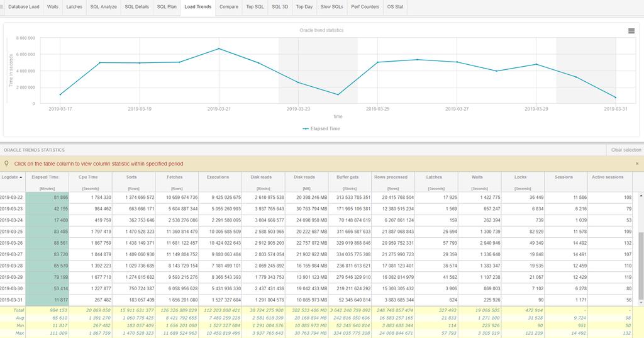This screenshot has width=644, height=338.
Task: Click the scrollbar down arrow
Action: click(x=641, y=302)
